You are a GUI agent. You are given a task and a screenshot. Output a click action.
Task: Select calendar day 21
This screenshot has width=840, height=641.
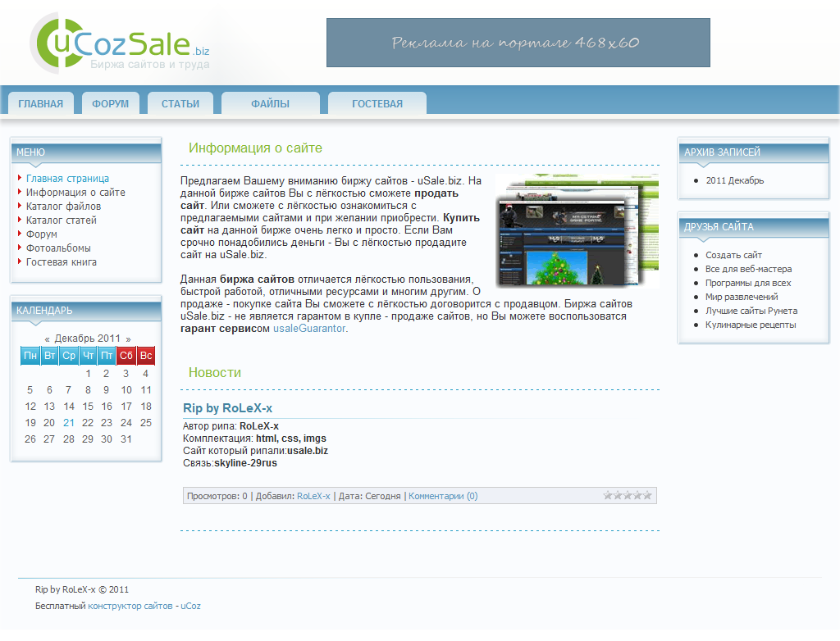(x=69, y=423)
